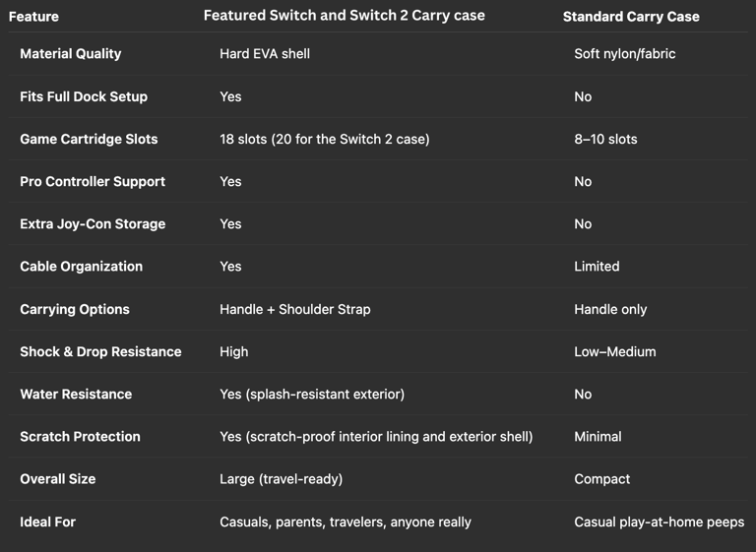The height and width of the screenshot is (552, 756).
Task: Click the Pro Controller Support label
Action: [x=93, y=181]
